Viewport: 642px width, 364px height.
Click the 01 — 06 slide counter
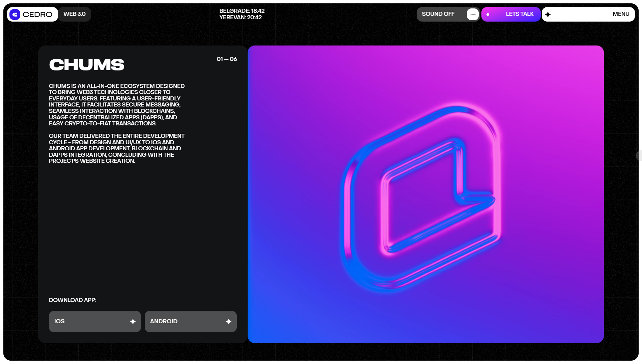(227, 59)
